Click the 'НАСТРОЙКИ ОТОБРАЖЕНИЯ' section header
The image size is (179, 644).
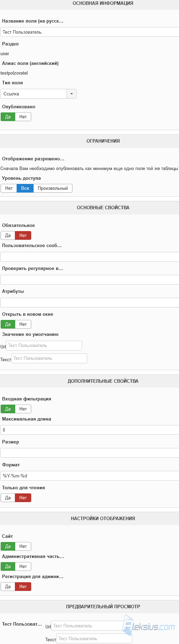click(x=103, y=519)
